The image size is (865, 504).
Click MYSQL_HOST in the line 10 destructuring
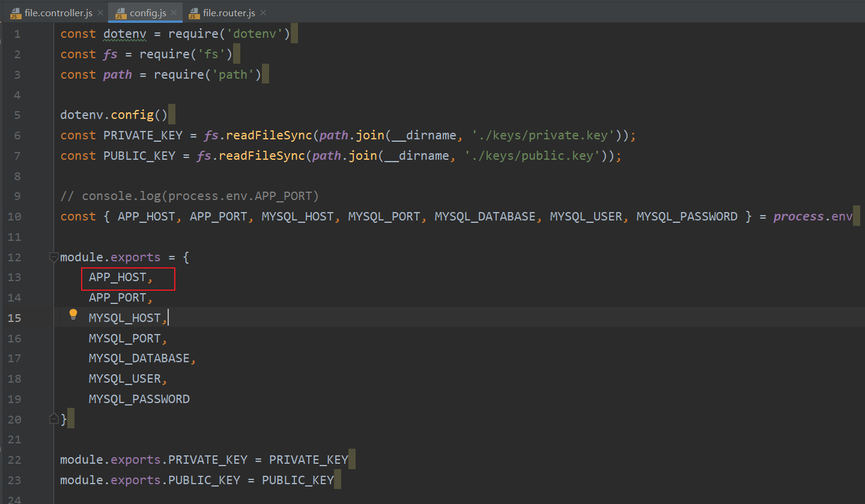[298, 216]
